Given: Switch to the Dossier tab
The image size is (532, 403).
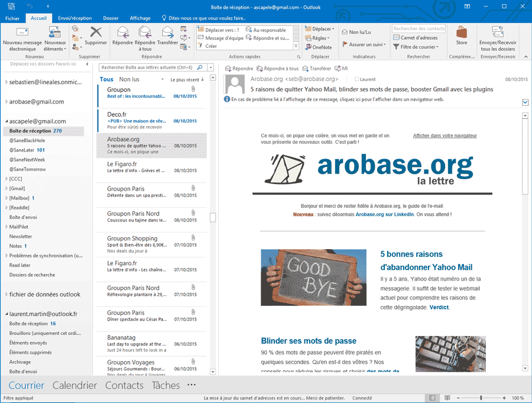Looking at the screenshot, I should pyautogui.click(x=111, y=18).
